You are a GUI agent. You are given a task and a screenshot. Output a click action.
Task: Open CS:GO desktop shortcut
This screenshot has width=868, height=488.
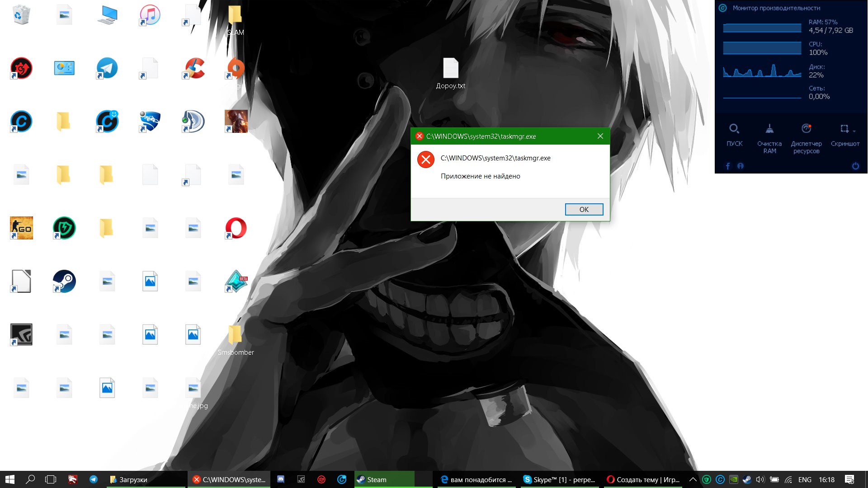(21, 228)
